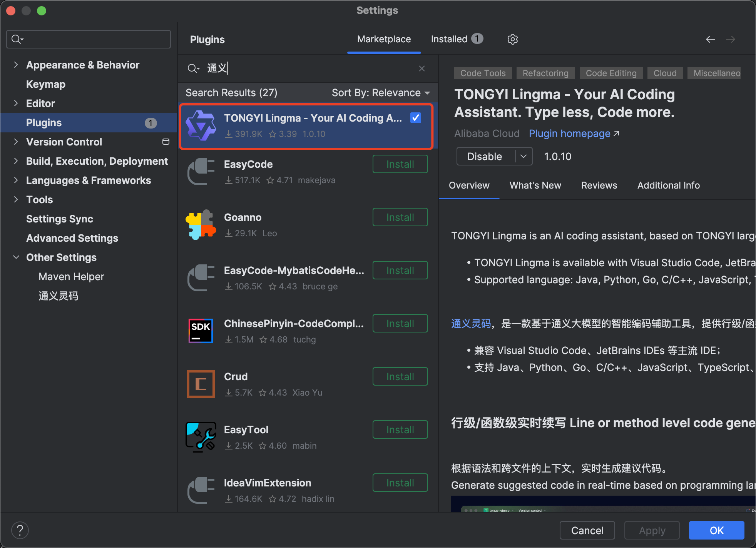Image resolution: width=756 pixels, height=548 pixels.
Task: Expand the Editor settings node
Action: tap(16, 103)
